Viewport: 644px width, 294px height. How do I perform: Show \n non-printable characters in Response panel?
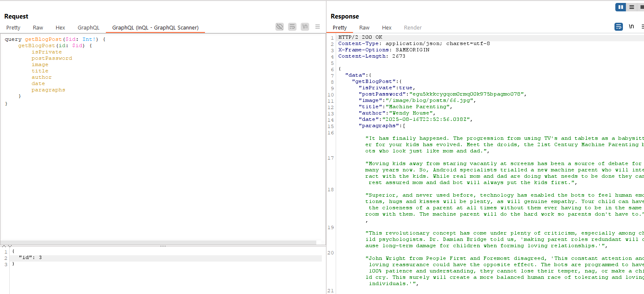[631, 27]
